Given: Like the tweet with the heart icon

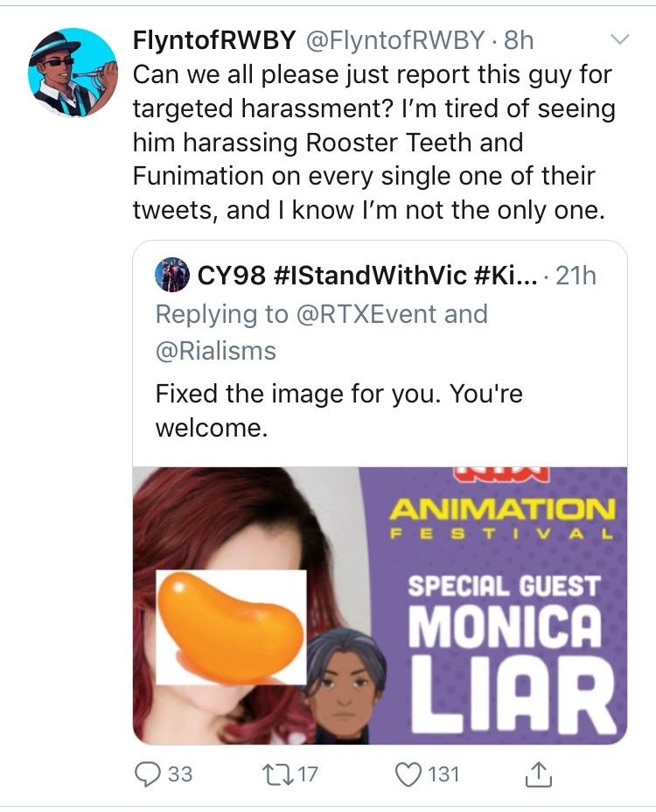Looking at the screenshot, I should click(x=408, y=773).
